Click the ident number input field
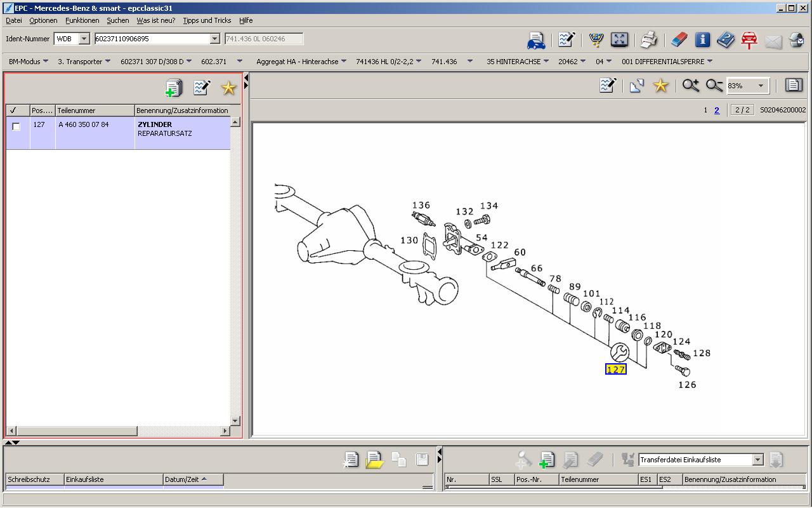Image resolution: width=812 pixels, height=508 pixels. pos(152,39)
